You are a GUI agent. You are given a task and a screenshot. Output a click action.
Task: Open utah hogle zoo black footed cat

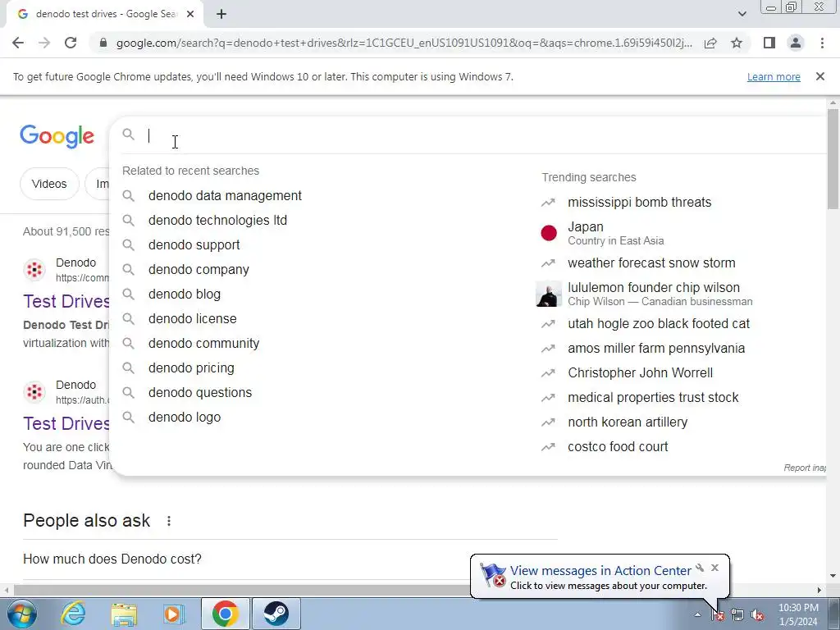tap(659, 323)
